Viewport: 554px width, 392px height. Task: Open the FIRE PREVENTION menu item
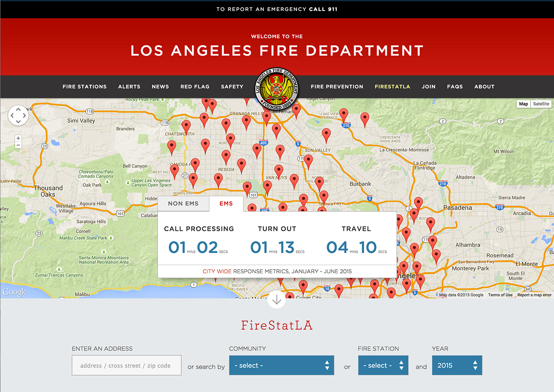click(x=337, y=86)
